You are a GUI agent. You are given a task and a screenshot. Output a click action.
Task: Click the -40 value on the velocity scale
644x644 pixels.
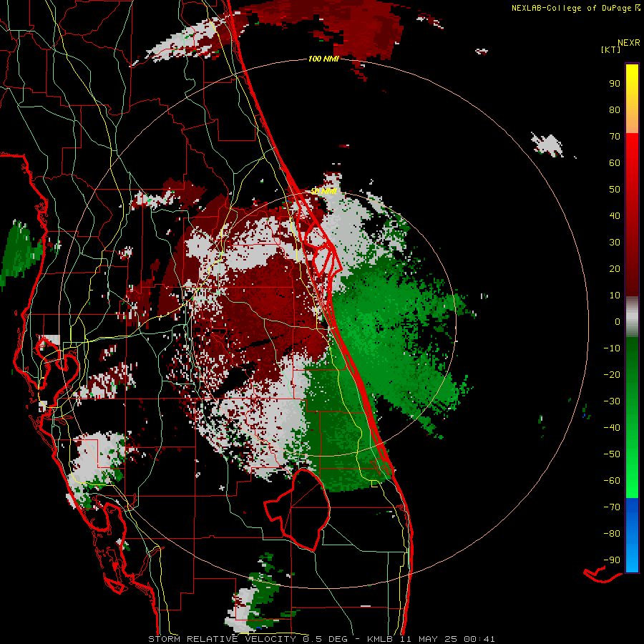click(612, 428)
